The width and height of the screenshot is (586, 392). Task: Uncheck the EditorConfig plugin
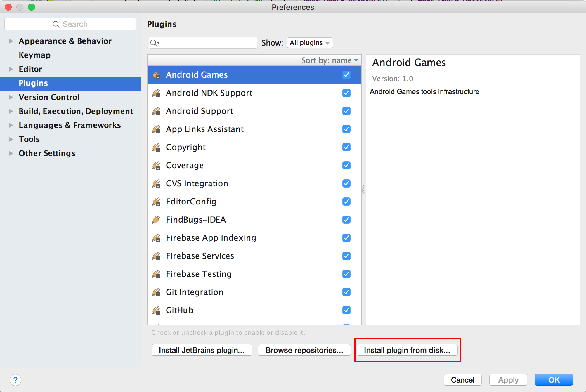tap(346, 202)
